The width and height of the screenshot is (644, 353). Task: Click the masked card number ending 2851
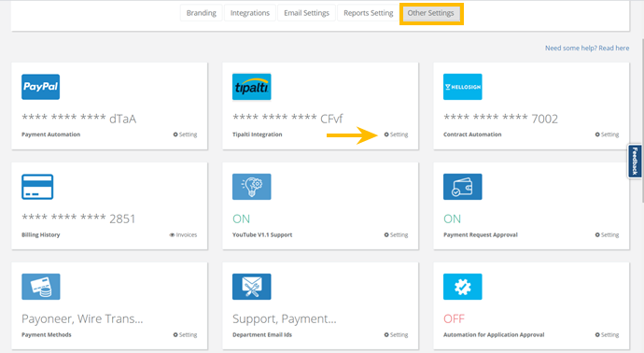click(x=78, y=219)
